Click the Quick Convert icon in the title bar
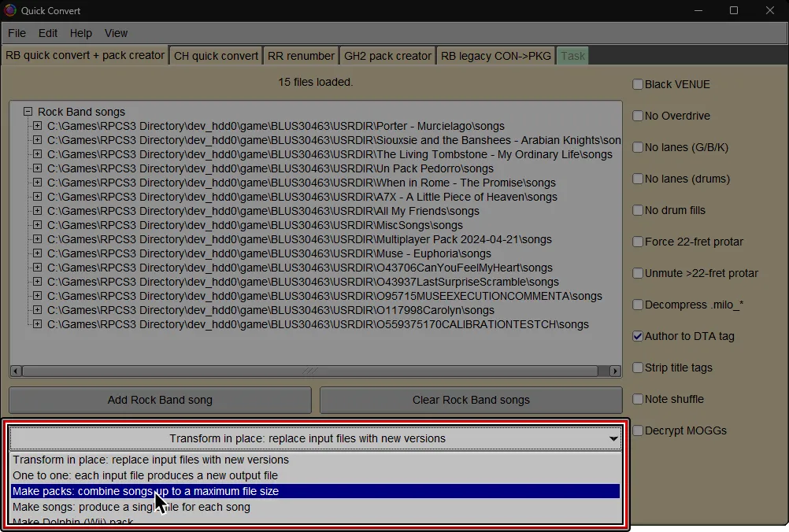The image size is (789, 532). [9, 10]
